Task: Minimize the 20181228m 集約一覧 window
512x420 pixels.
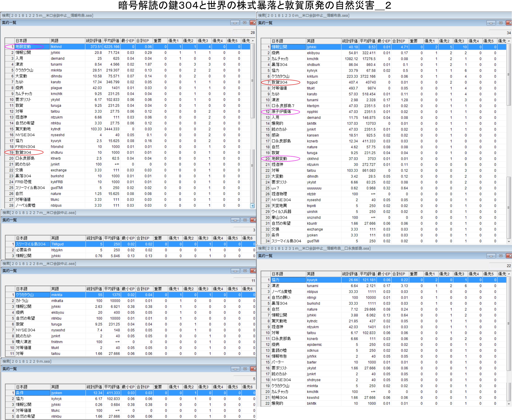Action: tap(235, 271)
